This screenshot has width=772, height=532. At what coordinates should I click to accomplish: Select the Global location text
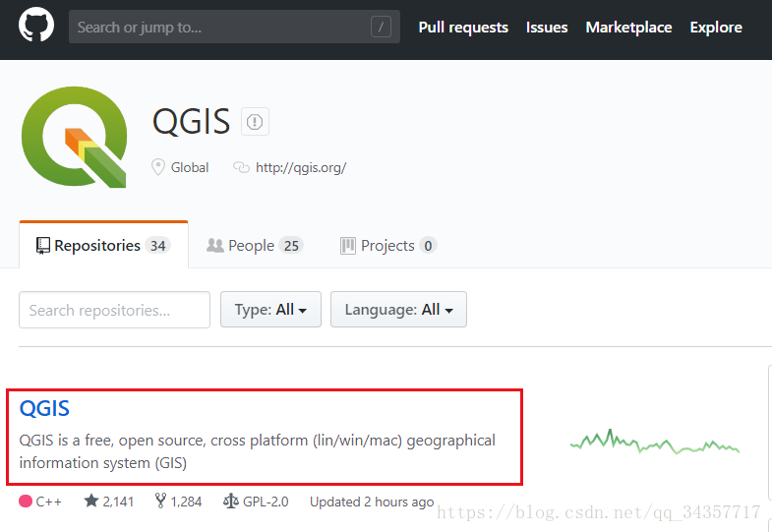[190, 168]
